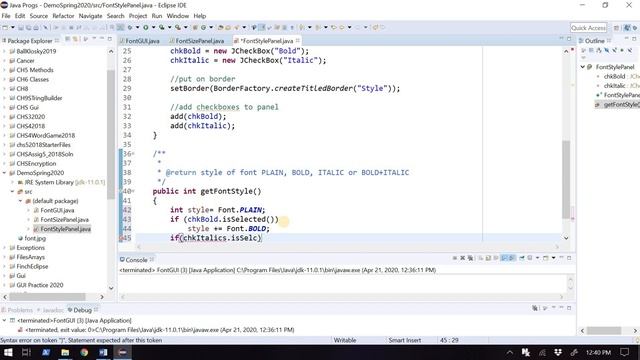Collapse All in Package Explorer toolbar

[x=67, y=39]
